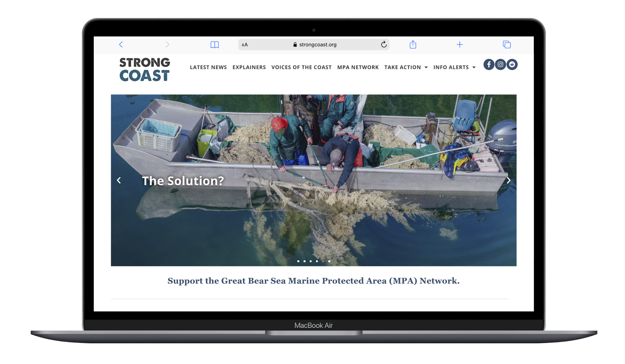This screenshot has height=364, width=625.
Task: Click the Safari back arrow
Action: point(121,44)
